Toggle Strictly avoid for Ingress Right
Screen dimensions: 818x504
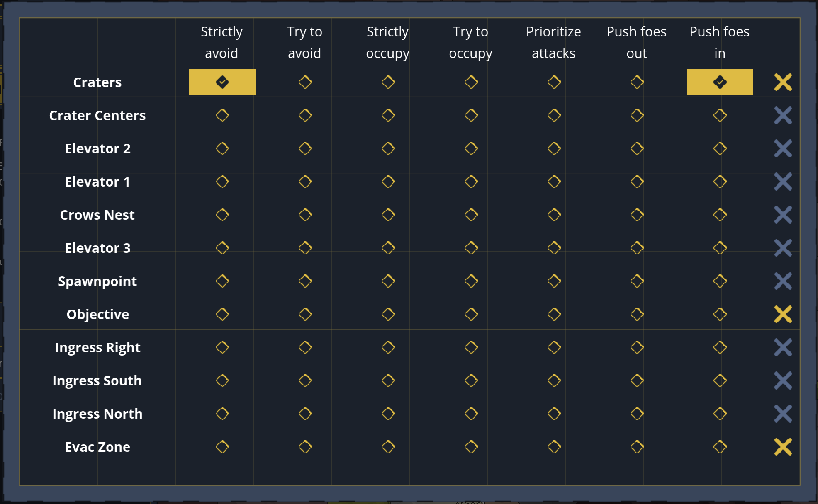pyautogui.click(x=222, y=347)
